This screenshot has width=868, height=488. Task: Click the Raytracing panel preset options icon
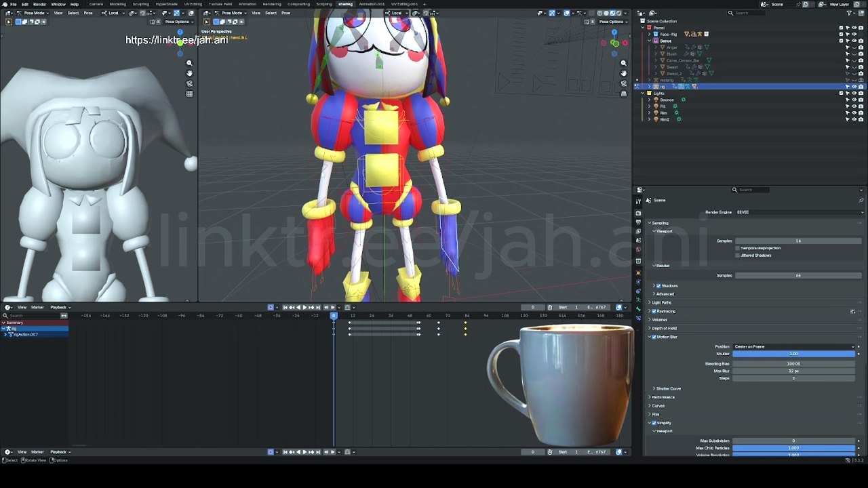point(852,311)
